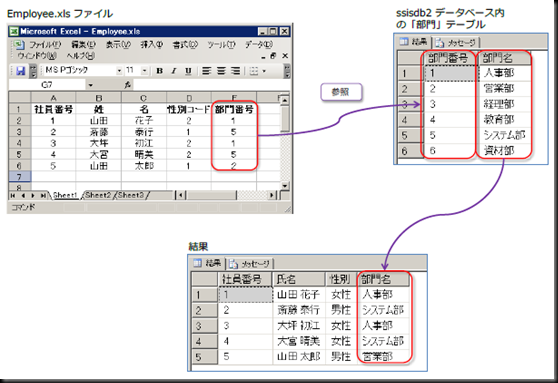Viewport: 558px width, 383px height.
Task: Click the 部門番号 column header in 部門 table
Action: (x=451, y=58)
